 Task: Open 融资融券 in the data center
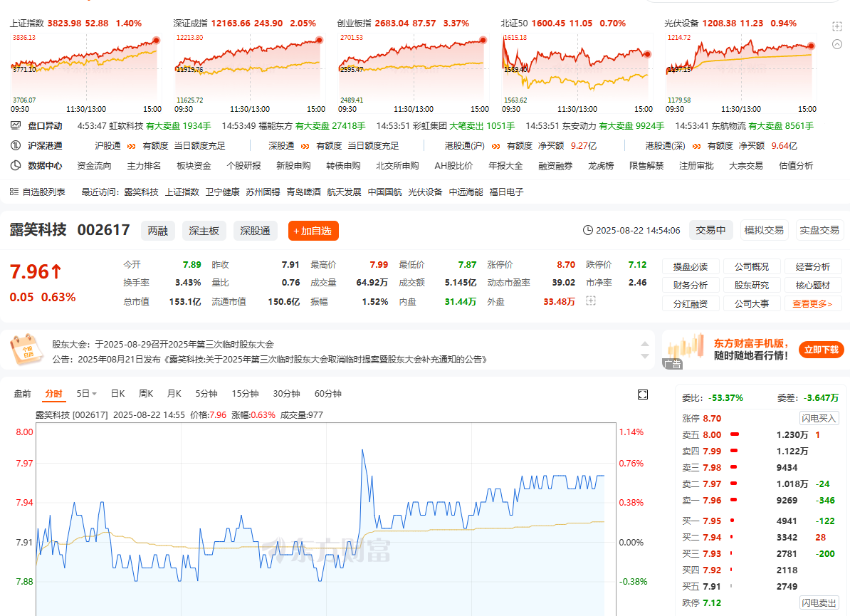tap(556, 166)
